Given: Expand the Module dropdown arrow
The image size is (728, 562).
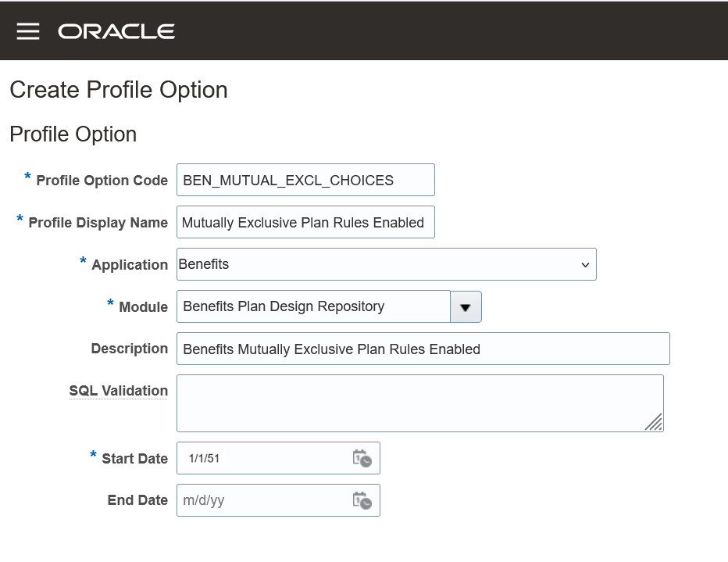Looking at the screenshot, I should point(466,307).
